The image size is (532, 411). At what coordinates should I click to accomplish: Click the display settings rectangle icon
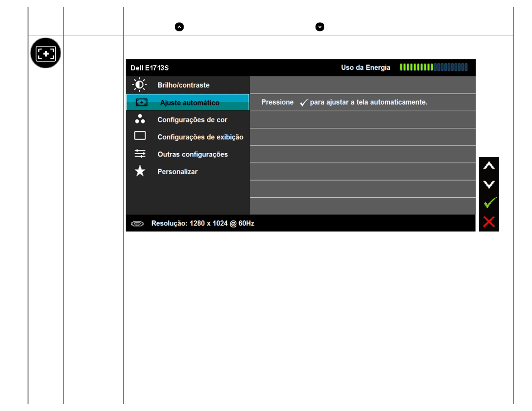click(x=140, y=136)
